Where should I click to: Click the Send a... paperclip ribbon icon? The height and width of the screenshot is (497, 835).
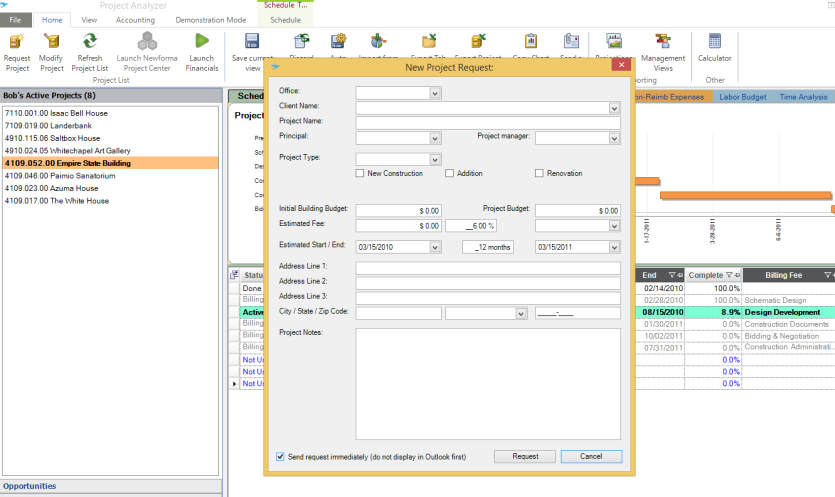point(571,42)
